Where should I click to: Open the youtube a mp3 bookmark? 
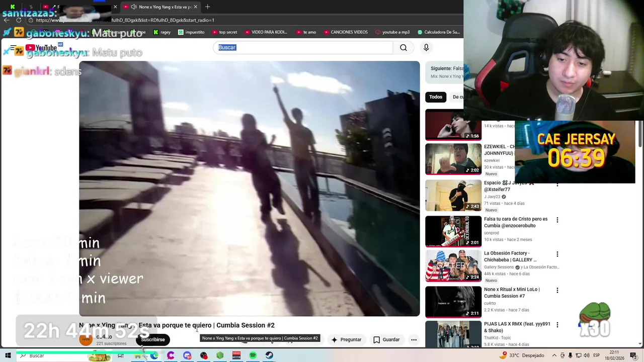point(392,32)
